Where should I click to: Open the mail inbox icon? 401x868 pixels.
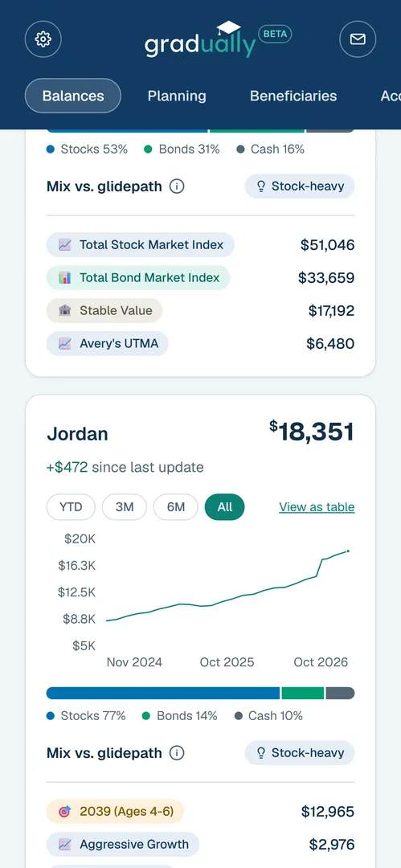[x=358, y=39]
